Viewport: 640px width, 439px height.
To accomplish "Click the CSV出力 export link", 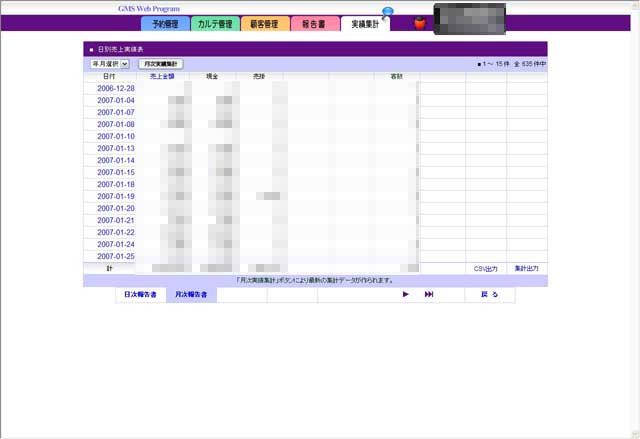I will [x=485, y=269].
